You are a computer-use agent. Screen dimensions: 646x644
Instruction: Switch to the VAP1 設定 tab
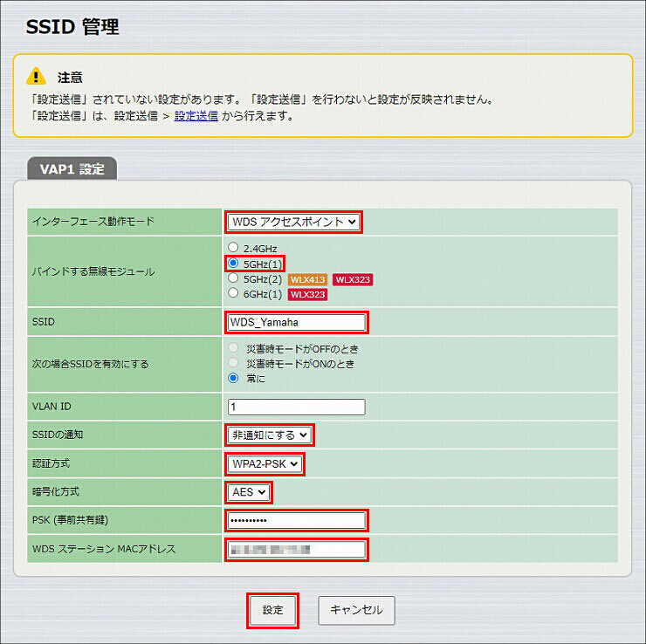tap(72, 168)
